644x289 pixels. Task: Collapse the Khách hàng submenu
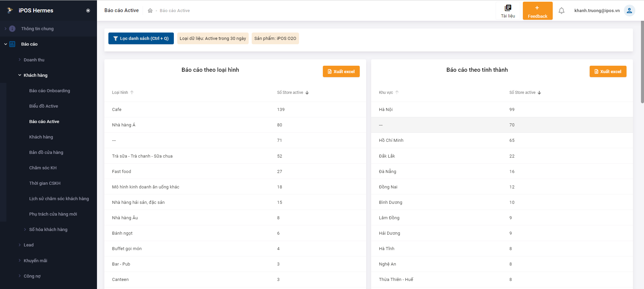(35, 75)
